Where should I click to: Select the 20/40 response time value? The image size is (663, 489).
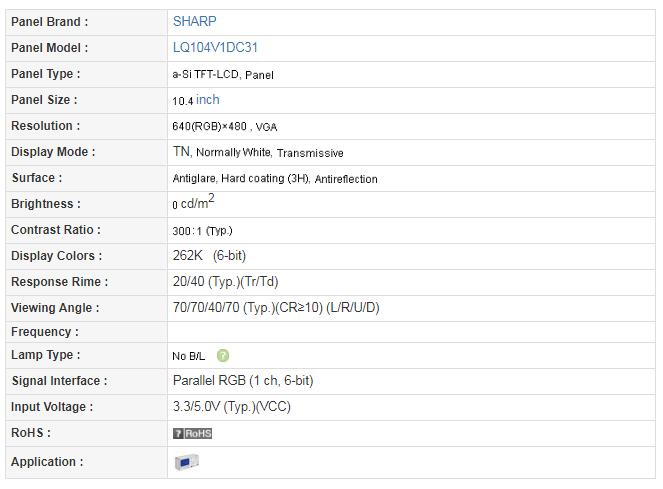(x=225, y=282)
